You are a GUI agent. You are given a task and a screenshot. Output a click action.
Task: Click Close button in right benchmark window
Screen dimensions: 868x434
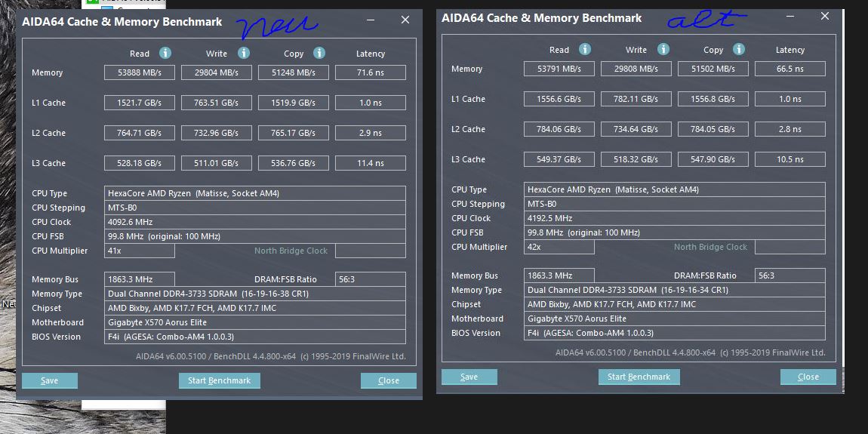[x=808, y=377]
